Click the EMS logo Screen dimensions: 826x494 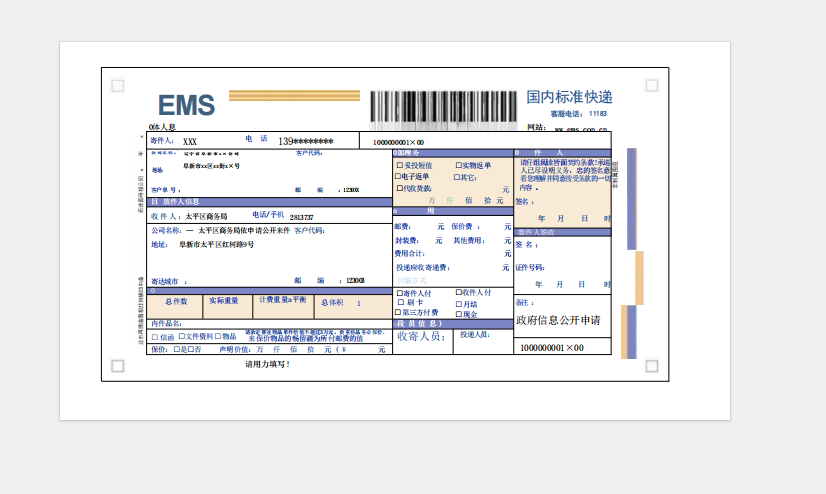pyautogui.click(x=186, y=105)
